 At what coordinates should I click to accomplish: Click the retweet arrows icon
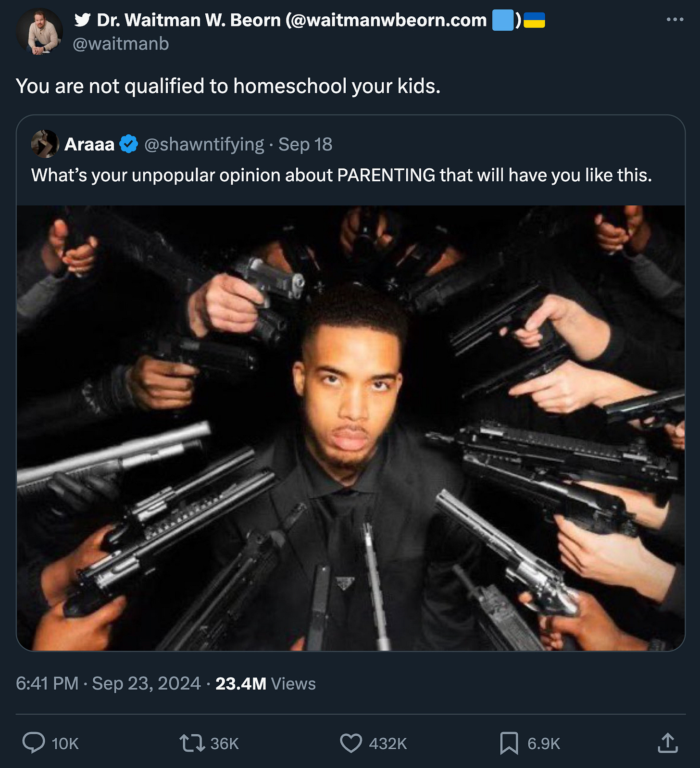192,743
